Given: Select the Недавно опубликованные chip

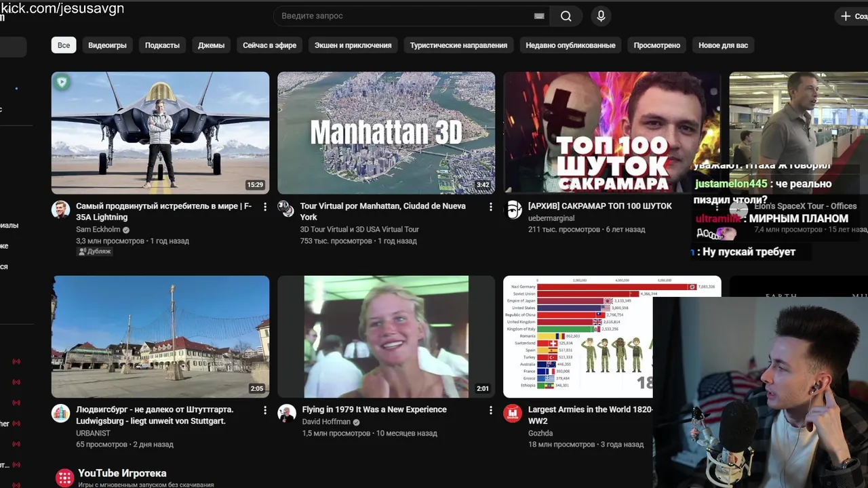Looking at the screenshot, I should click(570, 45).
